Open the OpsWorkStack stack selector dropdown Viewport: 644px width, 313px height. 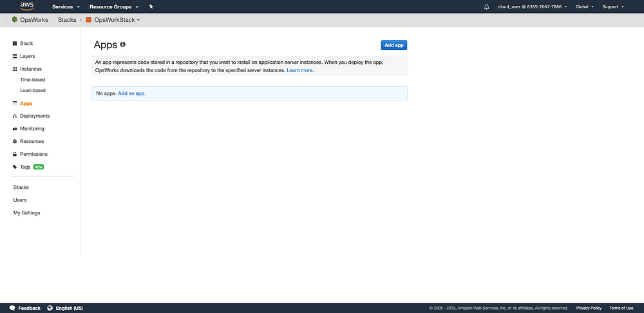click(x=117, y=20)
